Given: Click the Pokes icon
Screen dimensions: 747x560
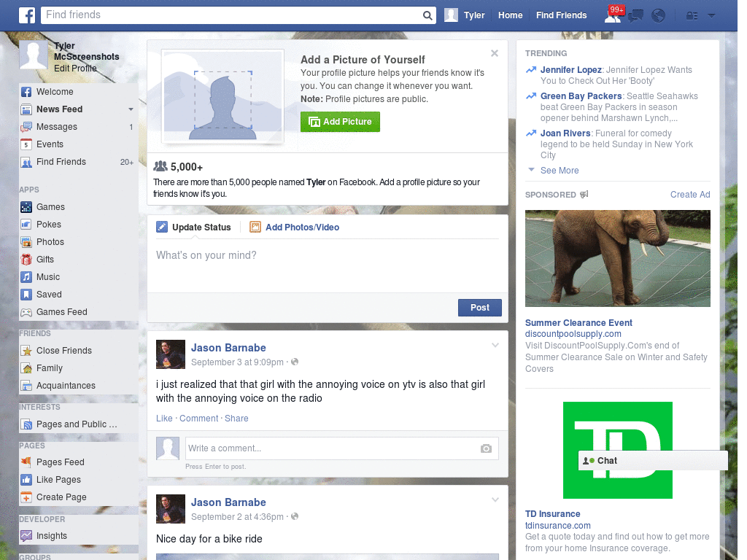Looking at the screenshot, I should pyautogui.click(x=26, y=225).
